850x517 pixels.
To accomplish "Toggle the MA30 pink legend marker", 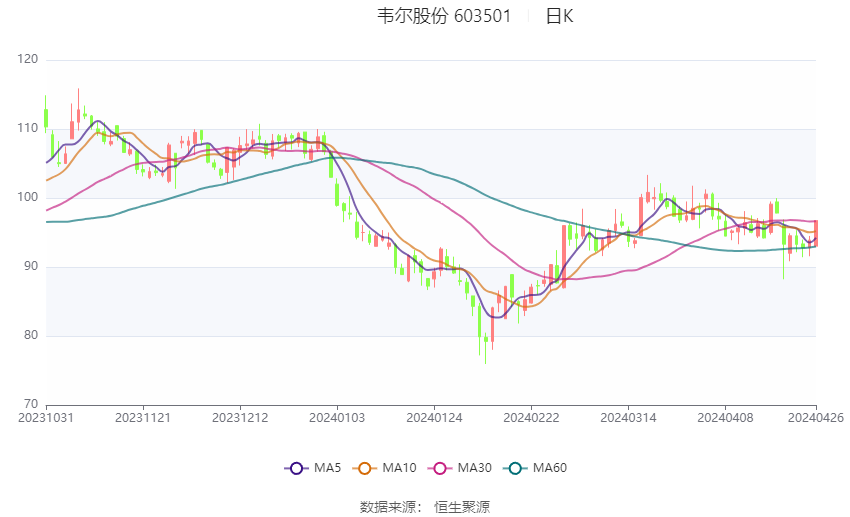I will pos(439,467).
